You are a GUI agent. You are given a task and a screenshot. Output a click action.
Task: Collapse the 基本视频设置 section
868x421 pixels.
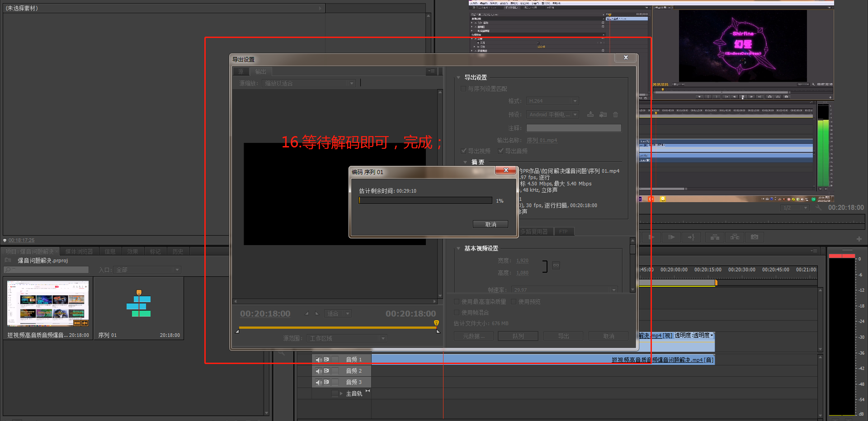click(458, 248)
